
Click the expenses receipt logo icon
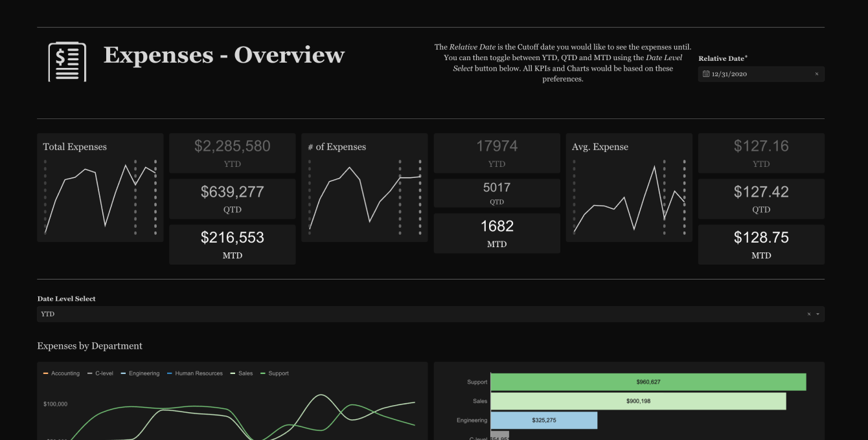click(x=67, y=61)
